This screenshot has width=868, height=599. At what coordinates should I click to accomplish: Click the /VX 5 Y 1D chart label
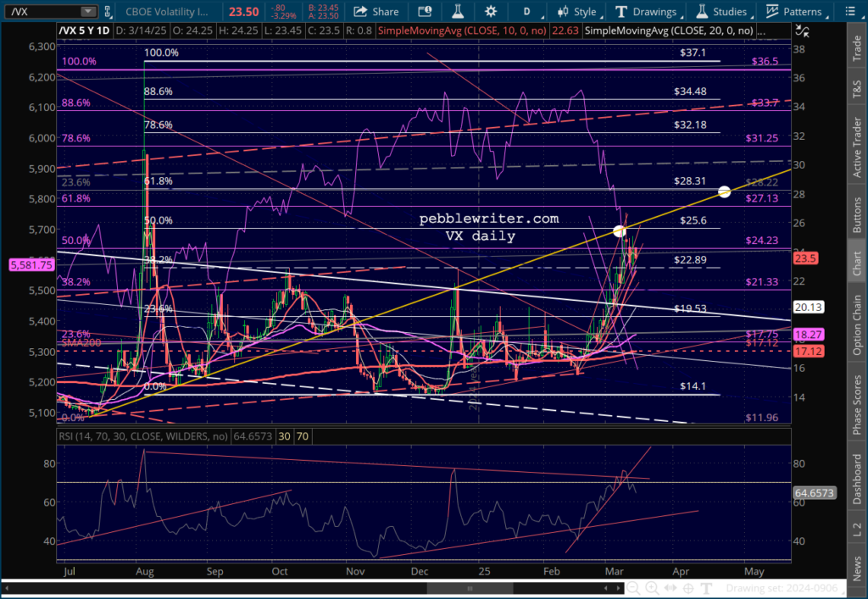(84, 31)
